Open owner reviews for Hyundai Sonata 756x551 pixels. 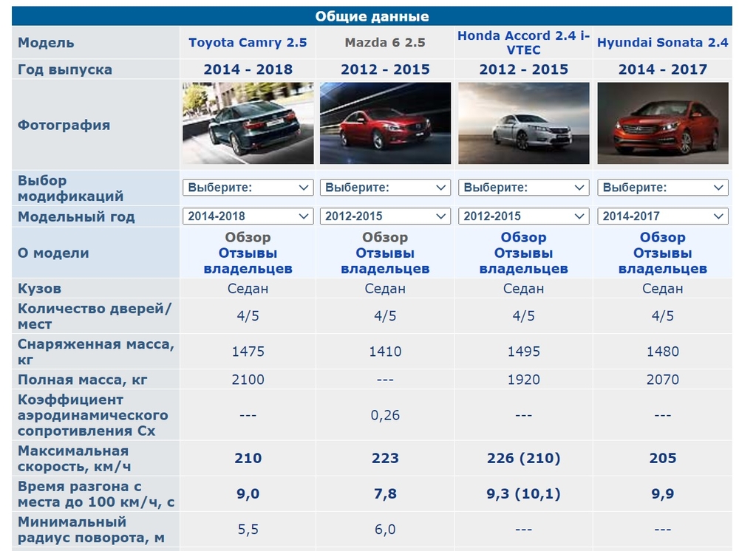click(x=663, y=261)
